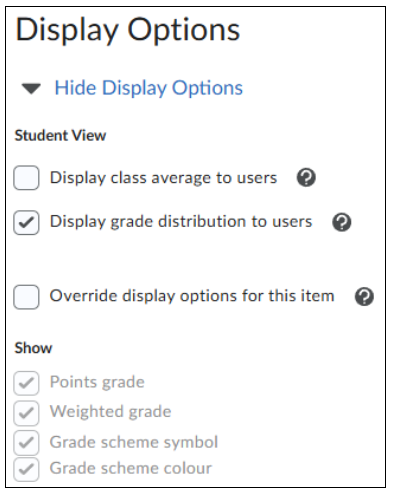
Task: Click the Override display options label text
Action: point(192,296)
